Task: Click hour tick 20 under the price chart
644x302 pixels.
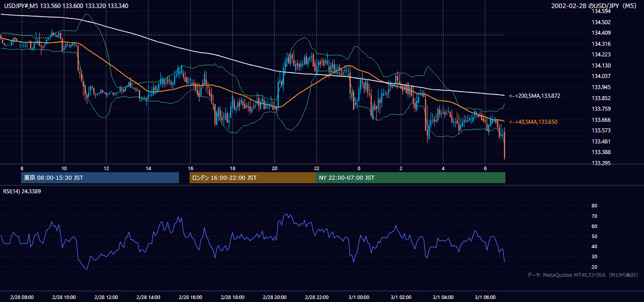Action: 275,168
